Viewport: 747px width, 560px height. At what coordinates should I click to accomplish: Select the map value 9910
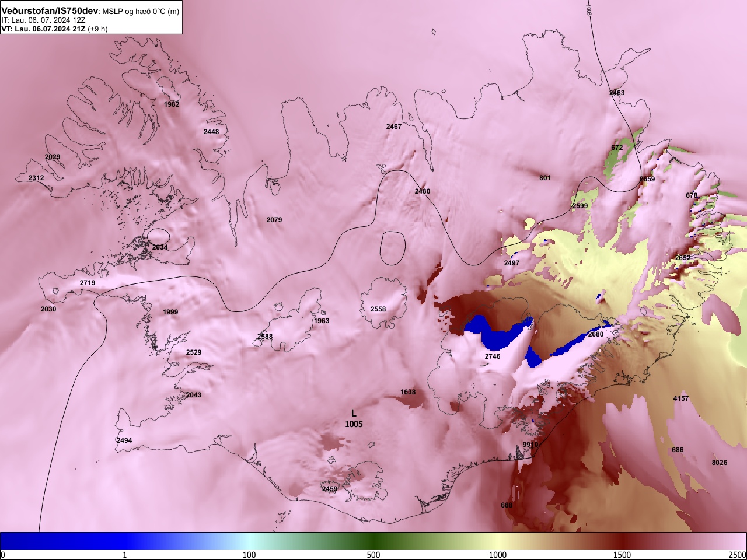pos(530,444)
